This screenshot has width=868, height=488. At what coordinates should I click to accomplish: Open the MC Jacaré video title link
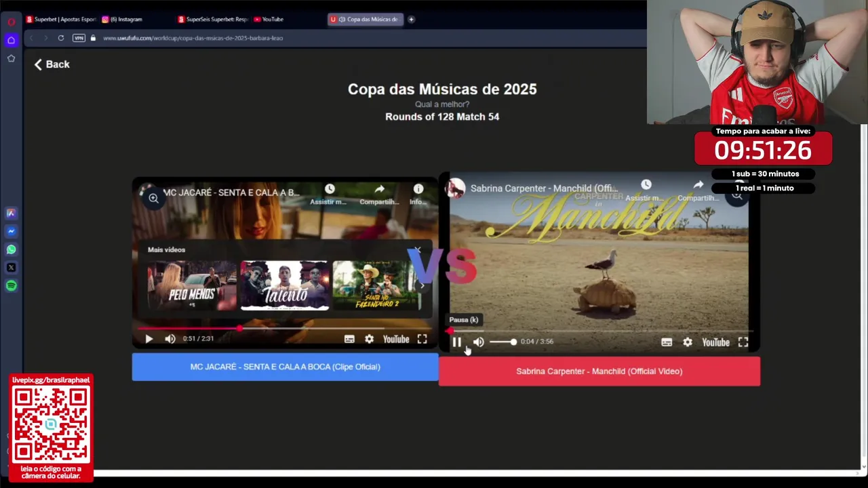coord(231,192)
